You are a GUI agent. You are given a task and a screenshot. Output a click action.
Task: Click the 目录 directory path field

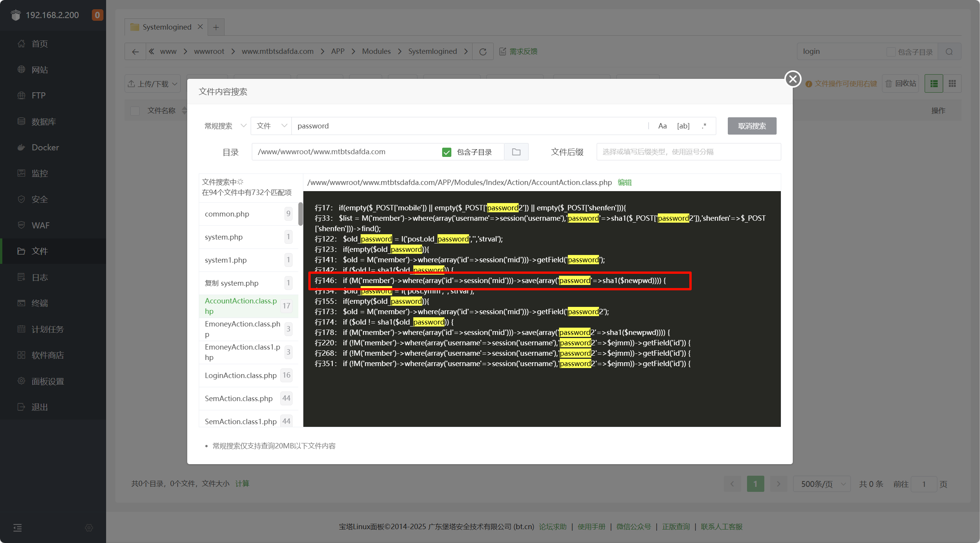(345, 152)
